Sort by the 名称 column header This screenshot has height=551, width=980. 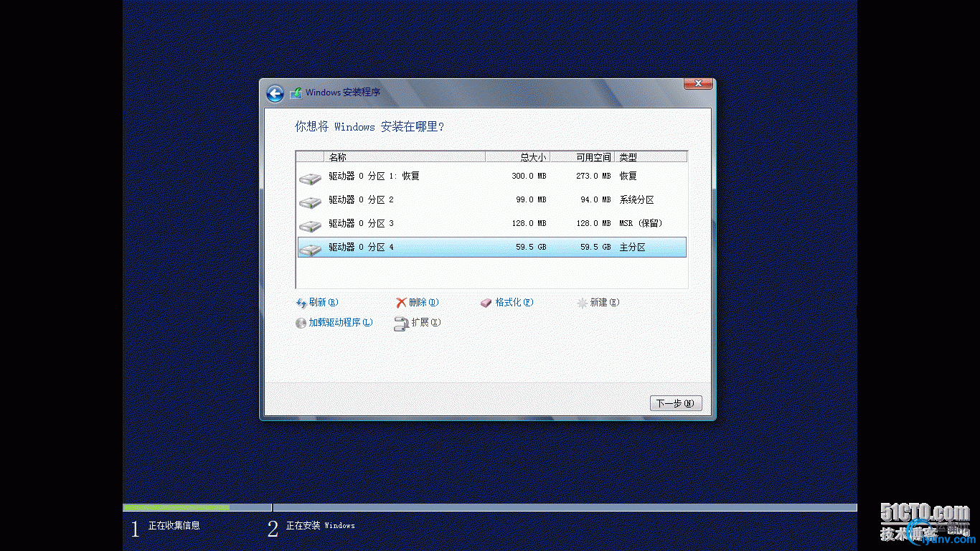pos(405,157)
